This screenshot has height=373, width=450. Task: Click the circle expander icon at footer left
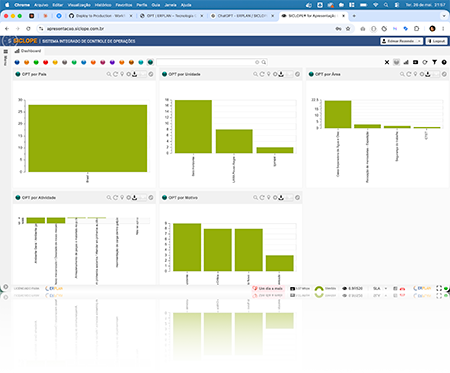6,287
